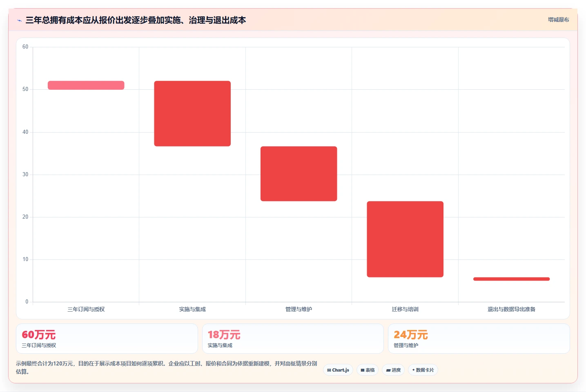586x392 pixels.
Task: Click x-axis label 退出与数据导出准备
Action: [511, 309]
